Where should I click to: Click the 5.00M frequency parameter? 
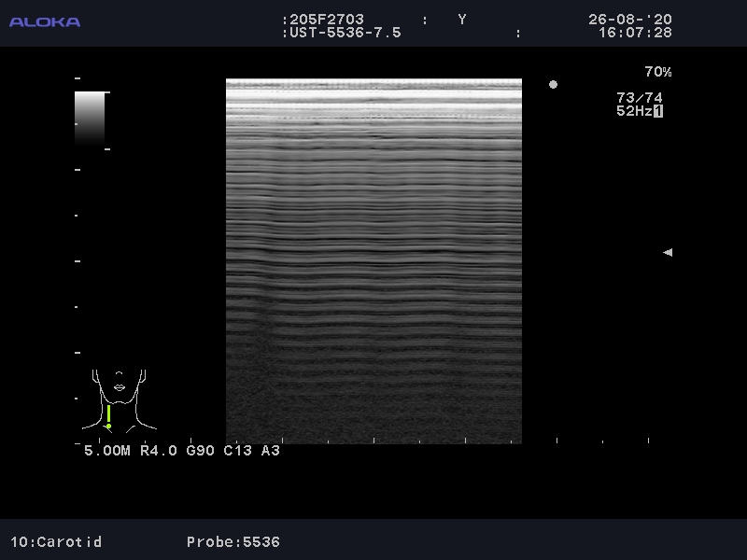click(x=107, y=451)
